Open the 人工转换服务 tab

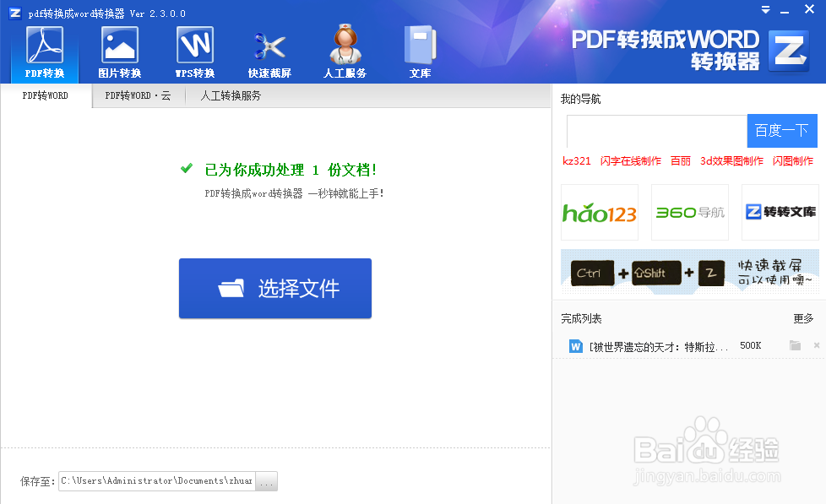[230, 96]
